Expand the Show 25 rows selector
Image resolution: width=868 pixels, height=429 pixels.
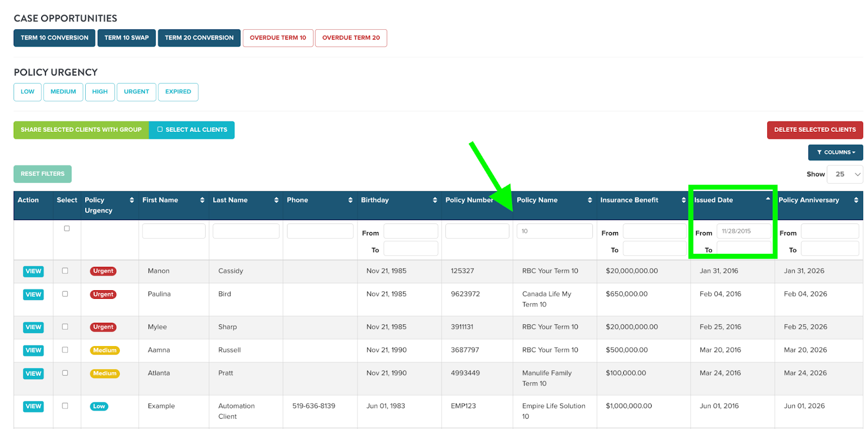[844, 174]
